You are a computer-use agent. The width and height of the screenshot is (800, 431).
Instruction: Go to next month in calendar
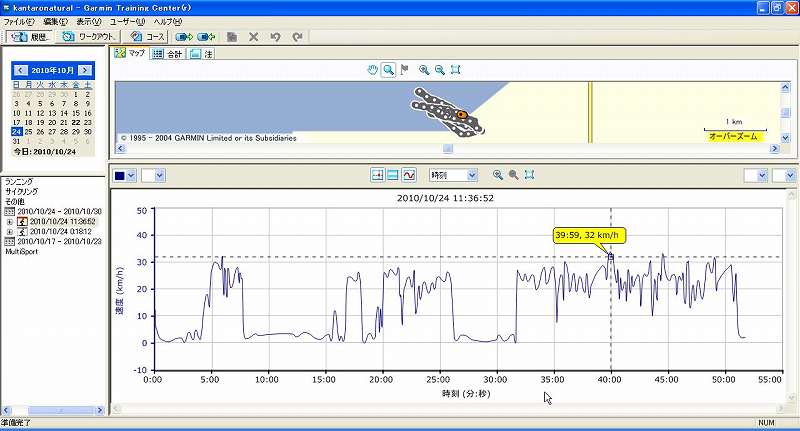85,70
